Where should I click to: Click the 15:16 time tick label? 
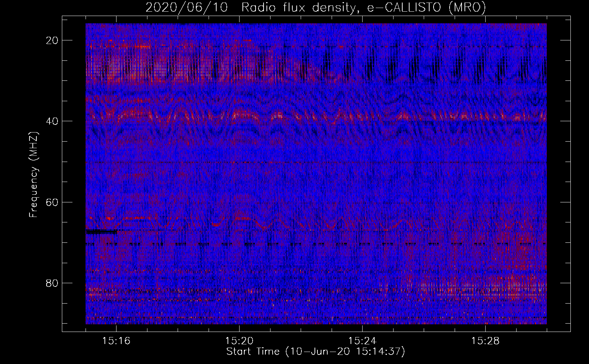pos(116,341)
